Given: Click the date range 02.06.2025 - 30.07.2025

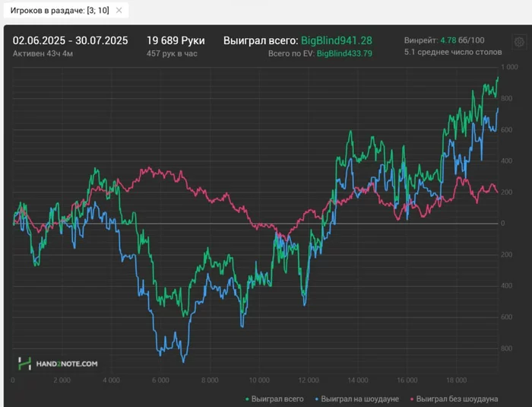Looking at the screenshot, I should pos(70,40).
